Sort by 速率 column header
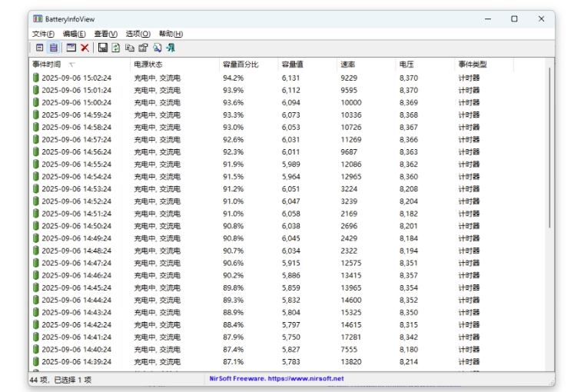This screenshot has width=584, height=392. click(366, 65)
